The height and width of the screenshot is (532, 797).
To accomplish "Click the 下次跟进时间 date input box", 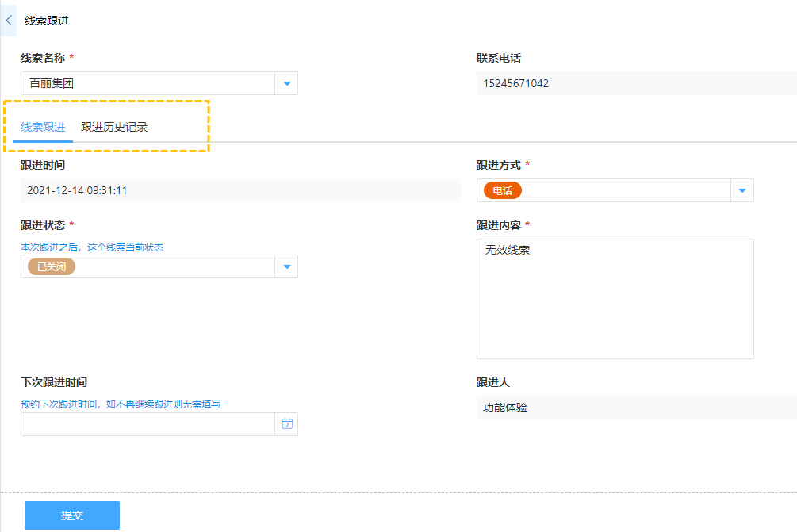I will 148,424.
